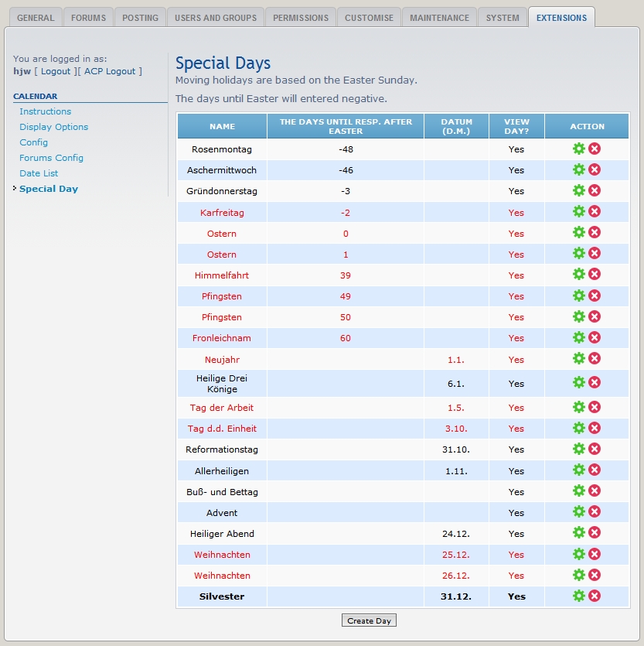Delete the Aschermittwoch special day
The image size is (644, 646).
tap(595, 169)
